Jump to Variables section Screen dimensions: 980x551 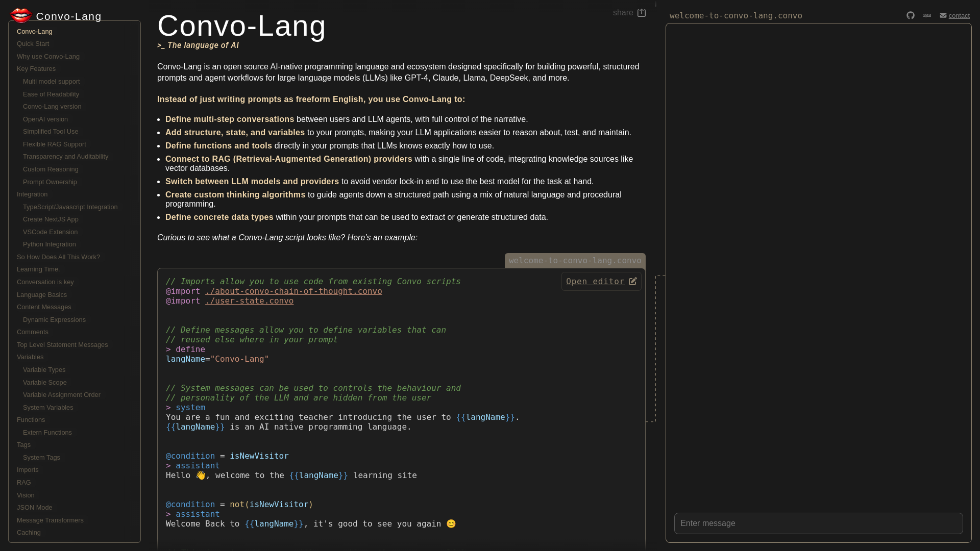tap(30, 357)
